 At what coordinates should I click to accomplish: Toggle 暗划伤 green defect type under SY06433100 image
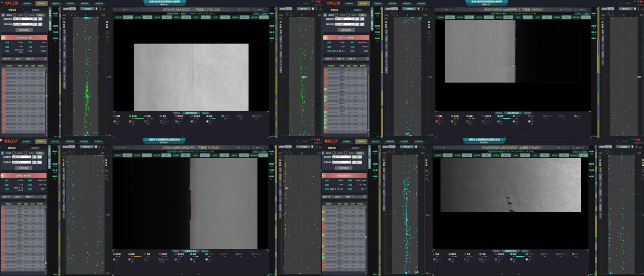click(x=130, y=116)
